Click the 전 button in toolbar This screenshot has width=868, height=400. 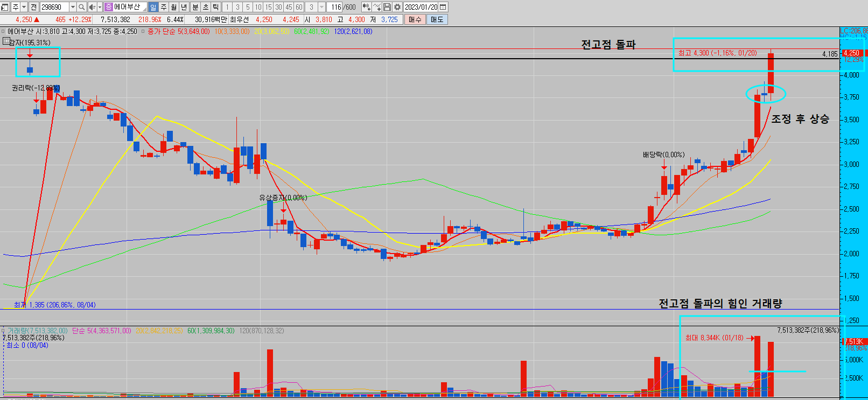[33, 7]
